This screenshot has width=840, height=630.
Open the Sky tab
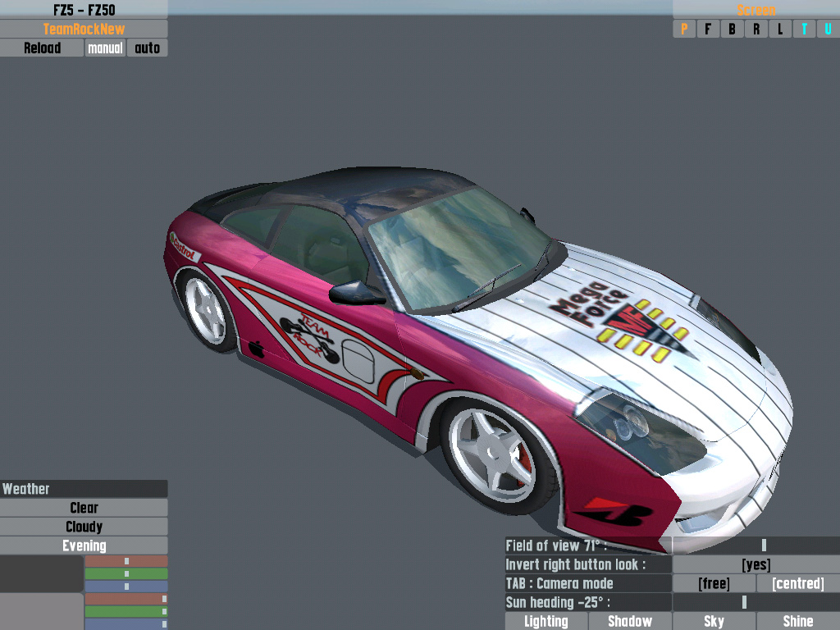click(x=714, y=622)
